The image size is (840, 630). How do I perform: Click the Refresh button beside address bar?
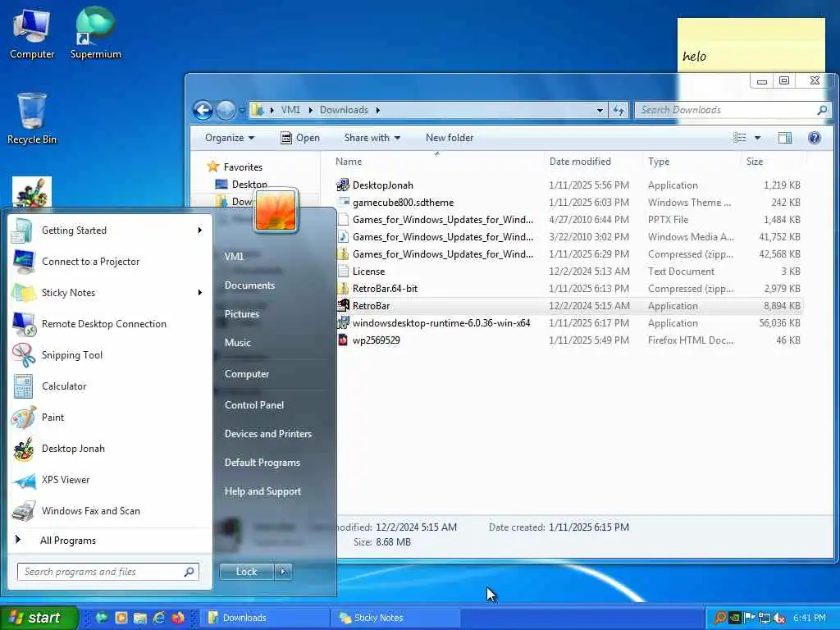(619, 111)
